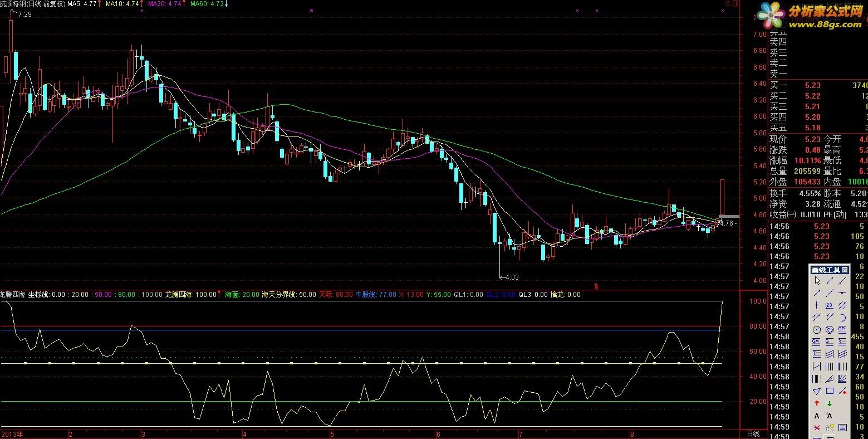Viewport: 868px width, 439px height.
Task: Choose the percent lines tool
Action: tap(842, 341)
